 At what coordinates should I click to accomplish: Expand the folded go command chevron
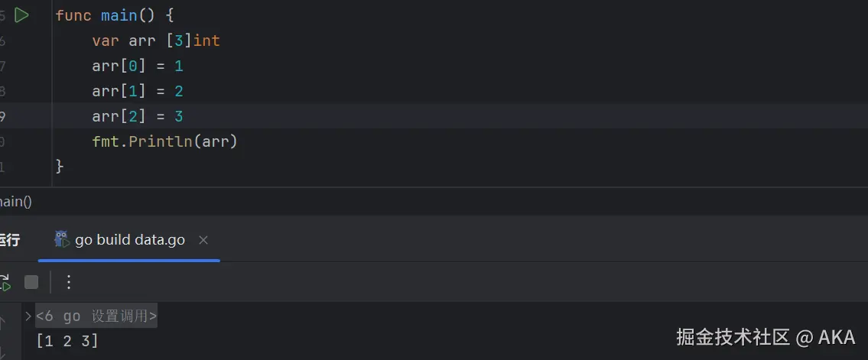pyautogui.click(x=28, y=316)
